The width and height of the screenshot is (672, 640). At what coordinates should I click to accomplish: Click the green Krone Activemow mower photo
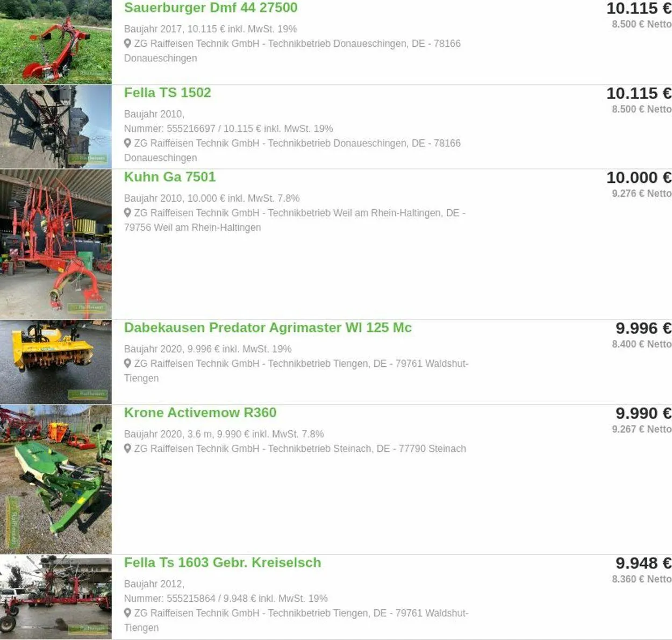pyautogui.click(x=56, y=480)
